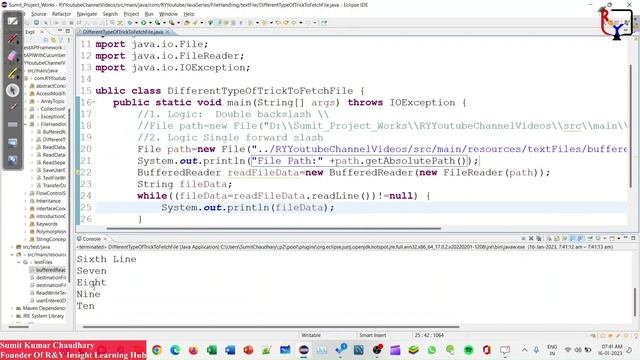Open the Help menu
The height and width of the screenshot is (360, 640).
click(189, 14)
